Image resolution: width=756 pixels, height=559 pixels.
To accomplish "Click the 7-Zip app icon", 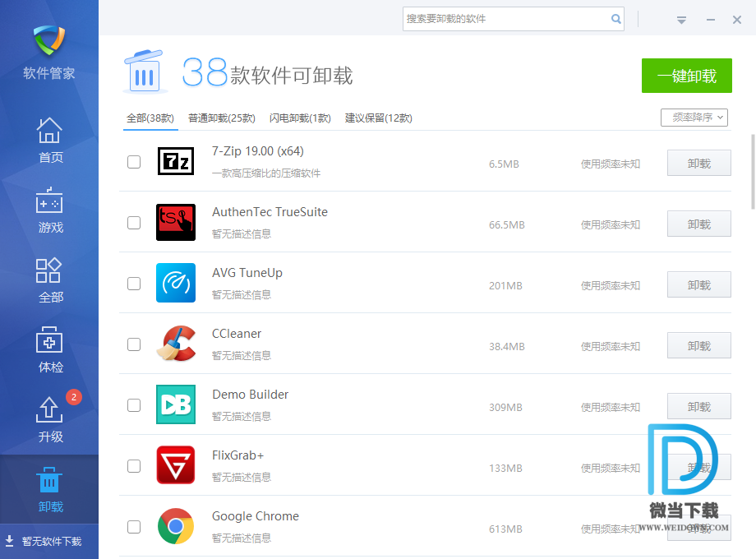I will 176,161.
